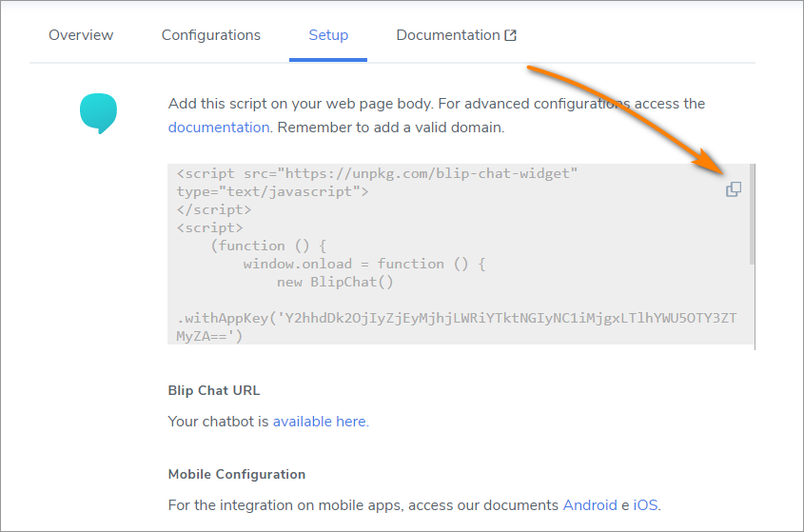Click the 'Blip Chat URL' heading
The width and height of the screenshot is (804, 532).
point(214,390)
